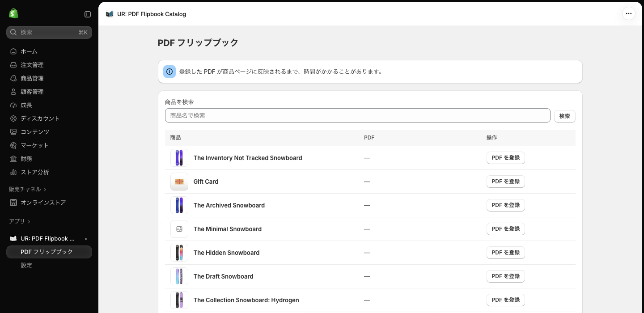Screen dimensions: 644x313
Task: Open The Archived Snowboard thumbnail
Action: point(179,205)
